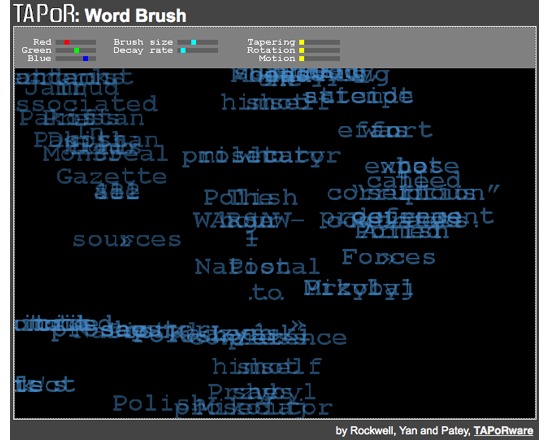Click the word 'sources' on canvas
This screenshot has width=550, height=440.
click(127, 240)
